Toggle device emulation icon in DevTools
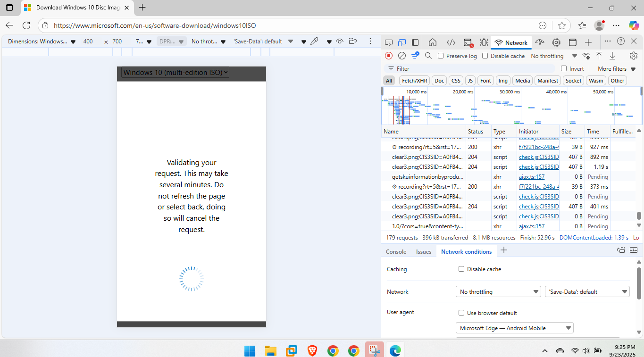The image size is (644, 357). [x=401, y=42]
